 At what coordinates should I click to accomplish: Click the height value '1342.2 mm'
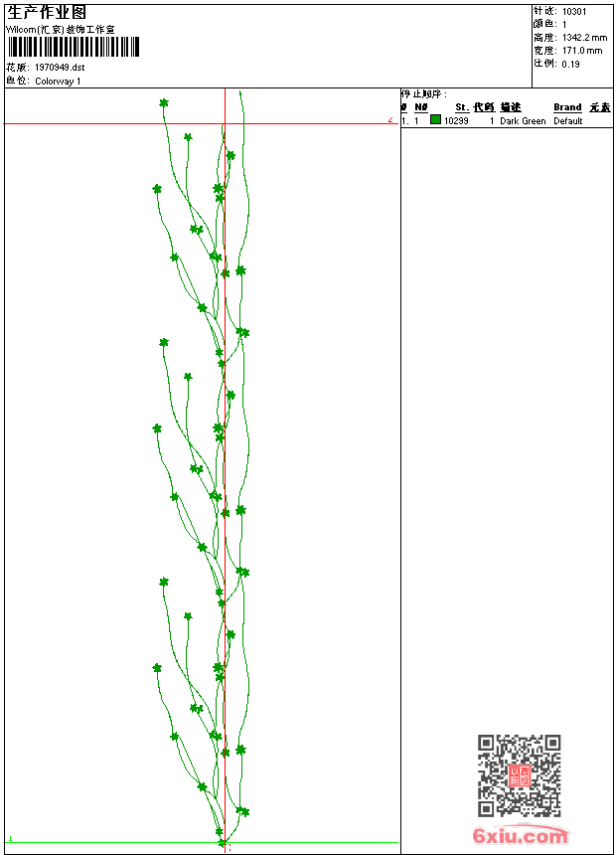point(584,38)
